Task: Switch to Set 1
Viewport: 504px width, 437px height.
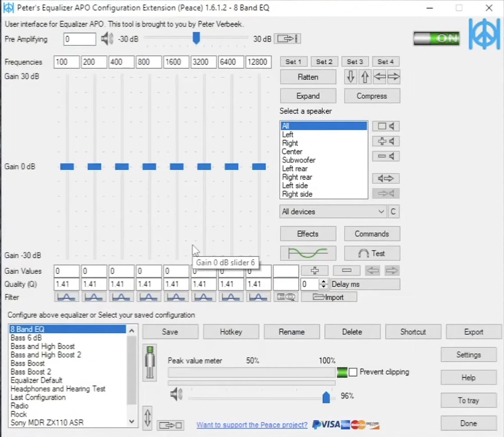Action: [294, 62]
